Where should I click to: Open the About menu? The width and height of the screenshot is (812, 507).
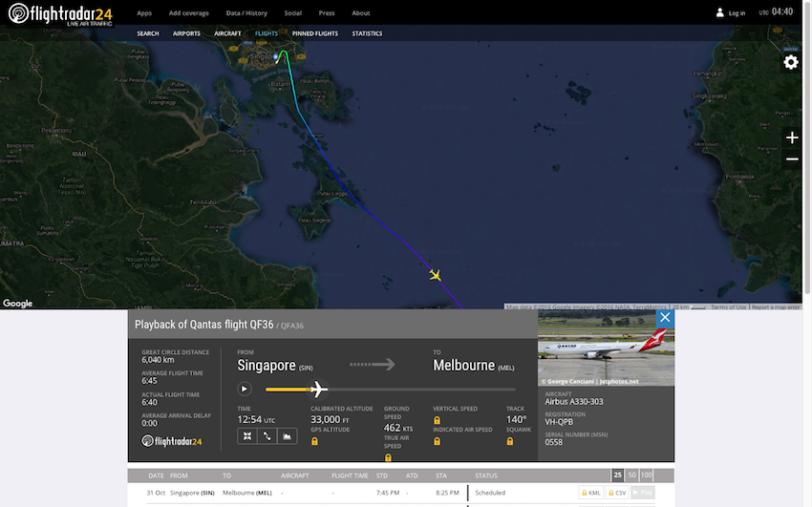(x=361, y=13)
